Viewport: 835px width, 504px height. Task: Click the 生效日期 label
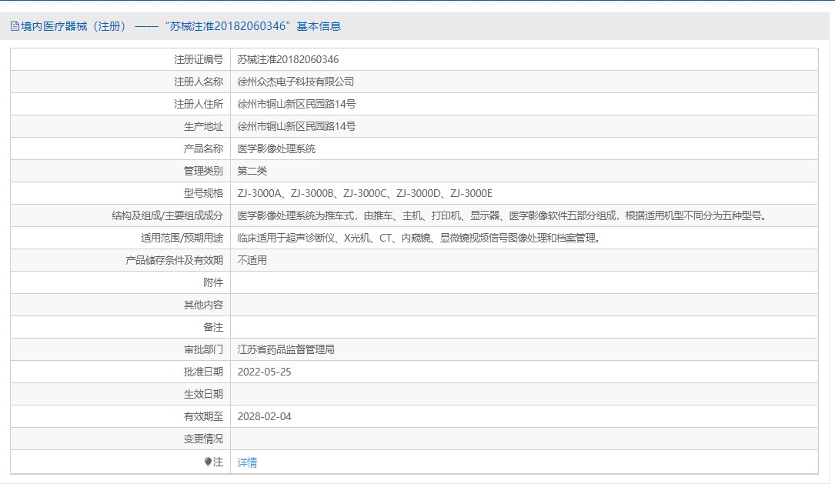click(203, 395)
